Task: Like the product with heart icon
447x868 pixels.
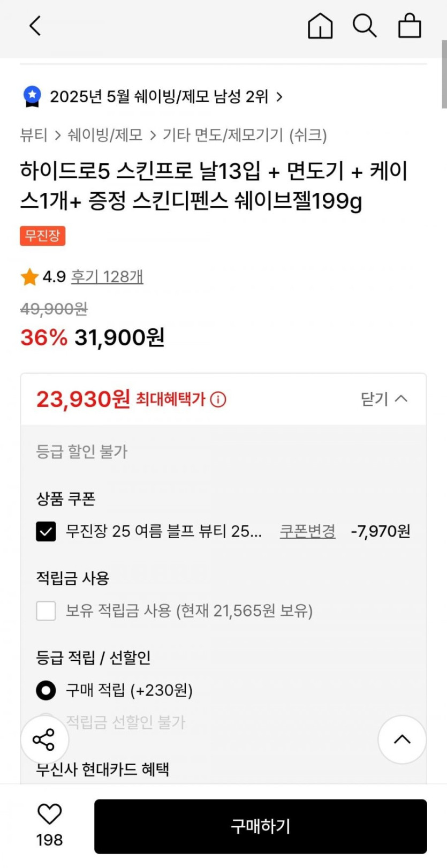Action: click(x=49, y=814)
